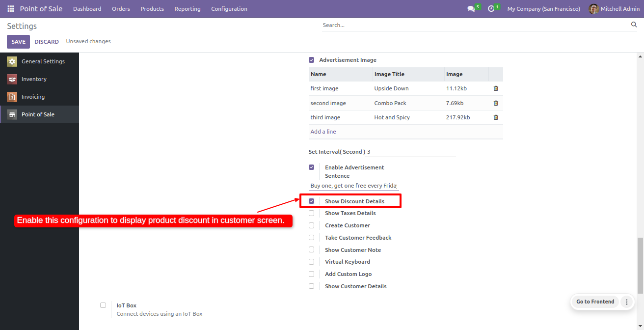Discard unsaved changes

coord(47,42)
